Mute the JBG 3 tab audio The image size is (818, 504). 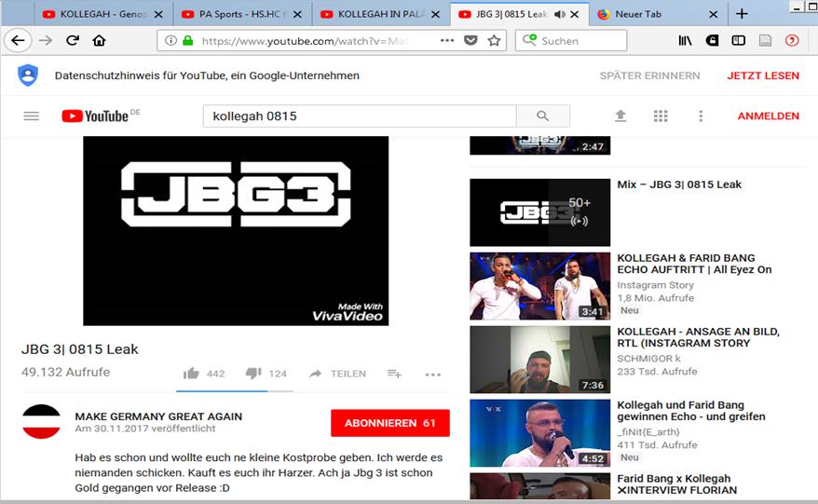point(559,14)
